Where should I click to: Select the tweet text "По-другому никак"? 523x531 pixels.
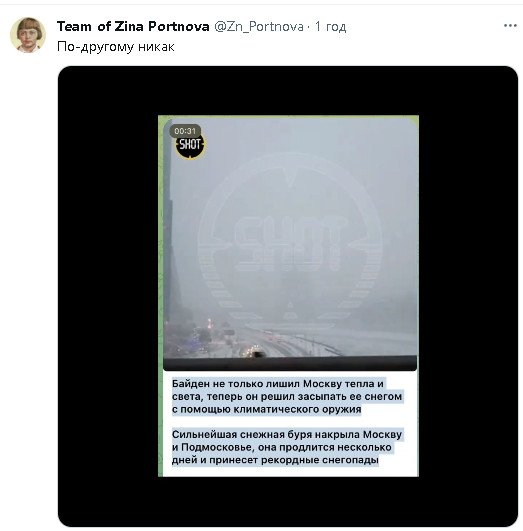click(x=116, y=46)
